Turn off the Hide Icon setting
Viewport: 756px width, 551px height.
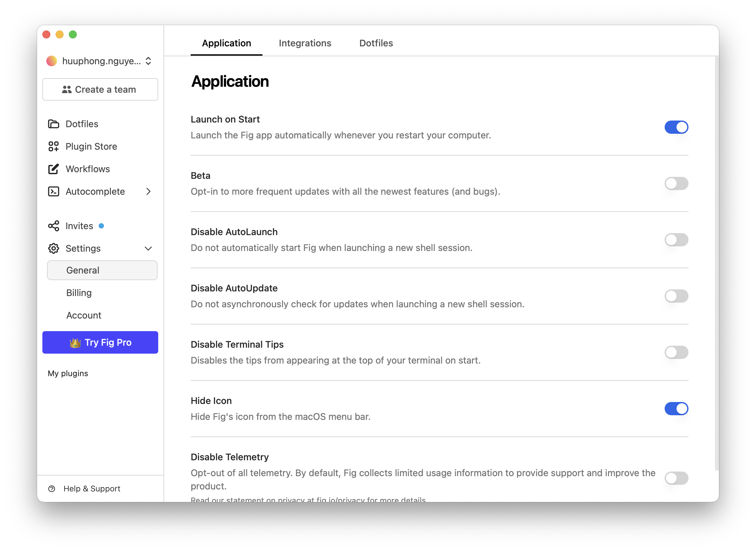(676, 409)
